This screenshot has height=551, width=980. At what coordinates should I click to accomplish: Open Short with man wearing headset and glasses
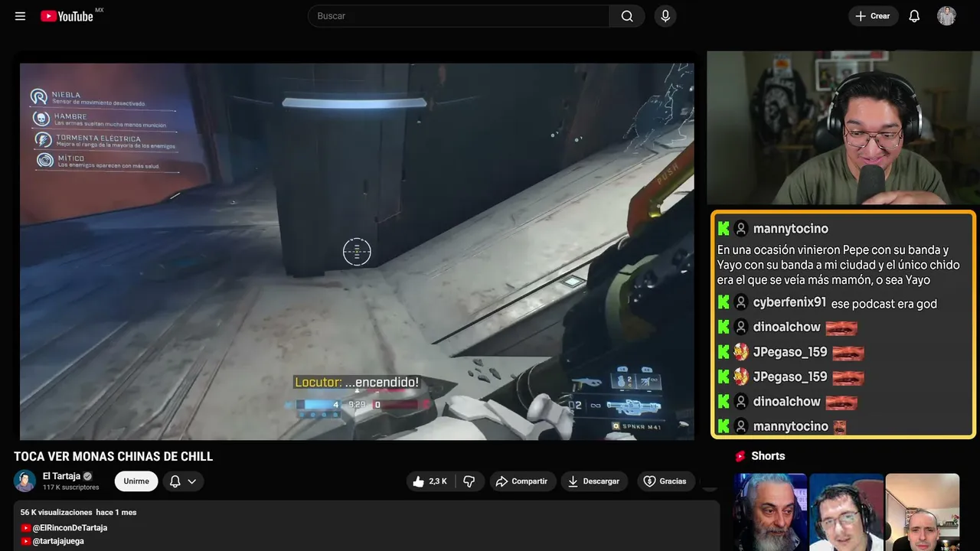click(846, 512)
